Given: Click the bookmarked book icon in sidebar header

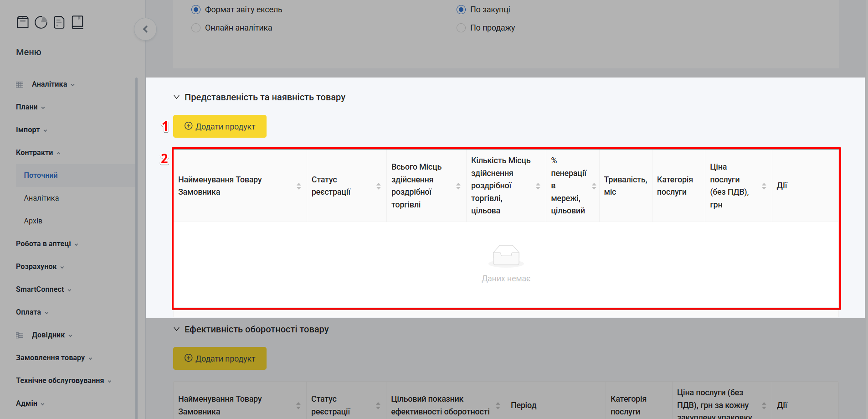Looking at the screenshot, I should [77, 22].
